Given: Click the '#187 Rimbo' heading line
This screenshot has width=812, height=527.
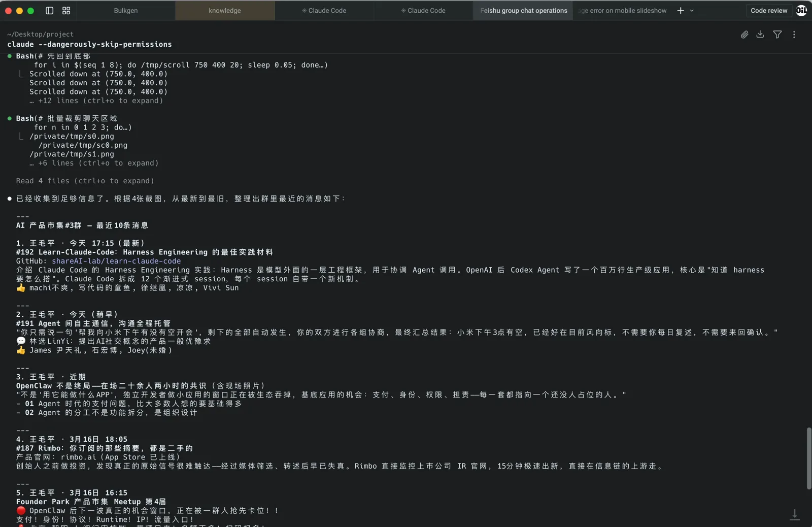Looking at the screenshot, I should coord(105,449).
